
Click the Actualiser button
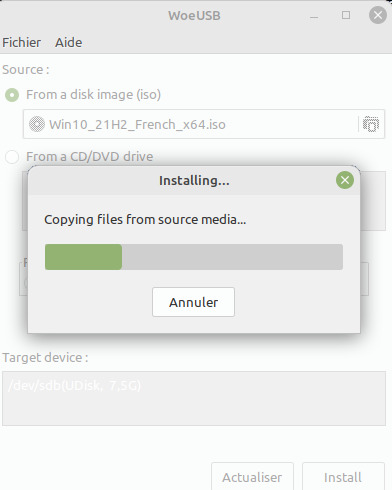(252, 477)
